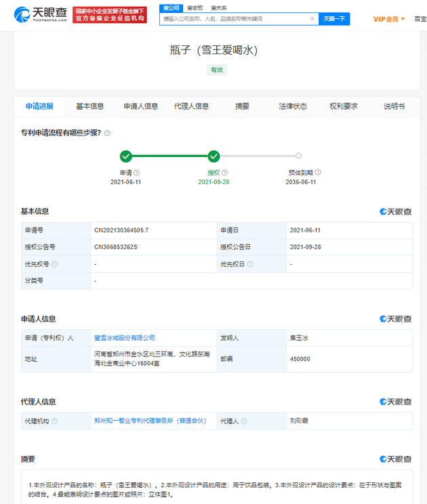The image size is (427, 504).
Task: Select the 查公司 search tab
Action: click(x=171, y=7)
